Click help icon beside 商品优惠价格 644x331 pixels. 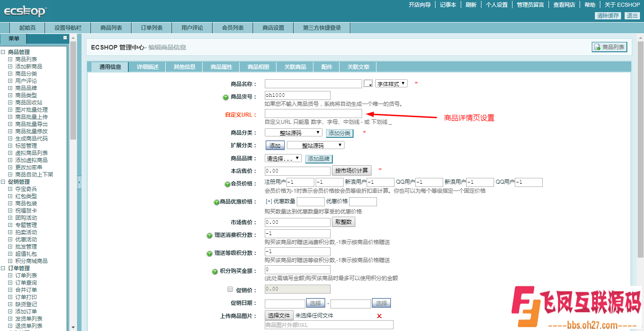pos(217,202)
